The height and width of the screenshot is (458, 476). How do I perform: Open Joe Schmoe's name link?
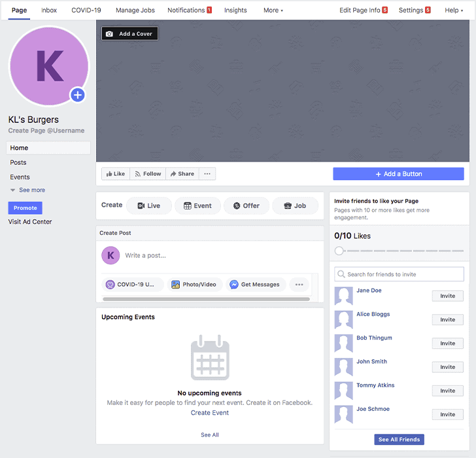[x=373, y=409]
